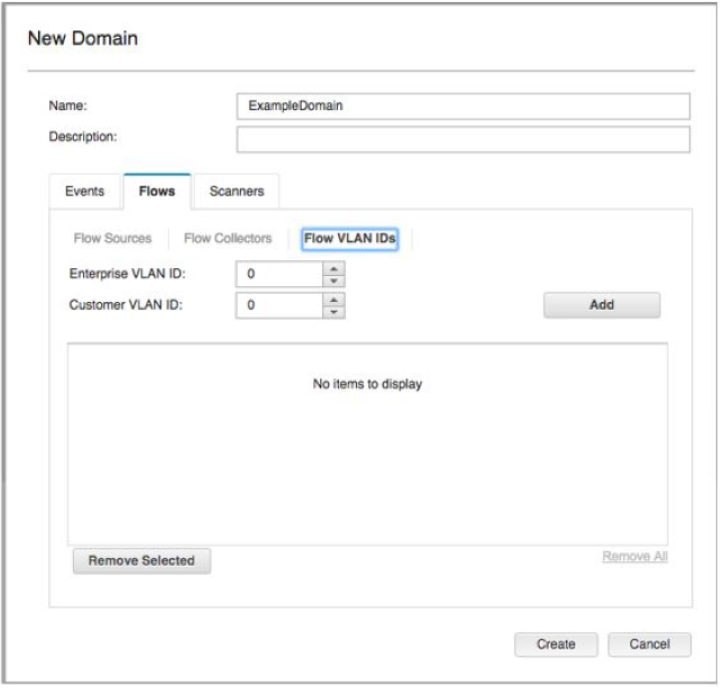Cancel the New Domain dialog

click(649, 644)
